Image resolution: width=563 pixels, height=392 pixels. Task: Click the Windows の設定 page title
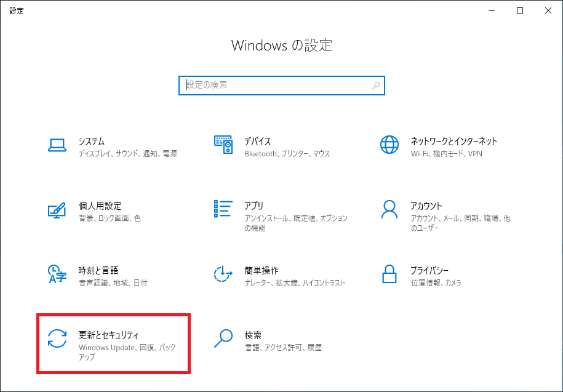[x=282, y=46]
